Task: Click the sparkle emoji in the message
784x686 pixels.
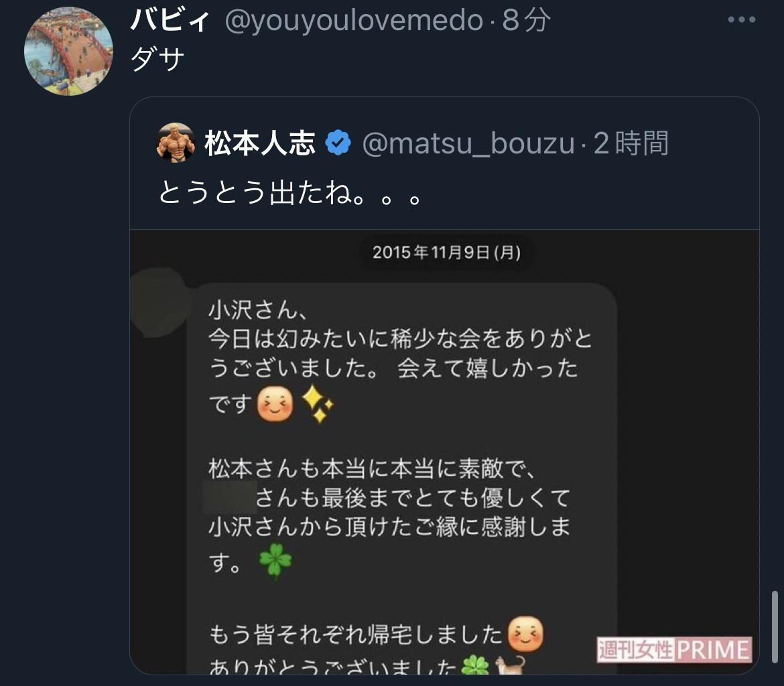Action: pyautogui.click(x=318, y=404)
